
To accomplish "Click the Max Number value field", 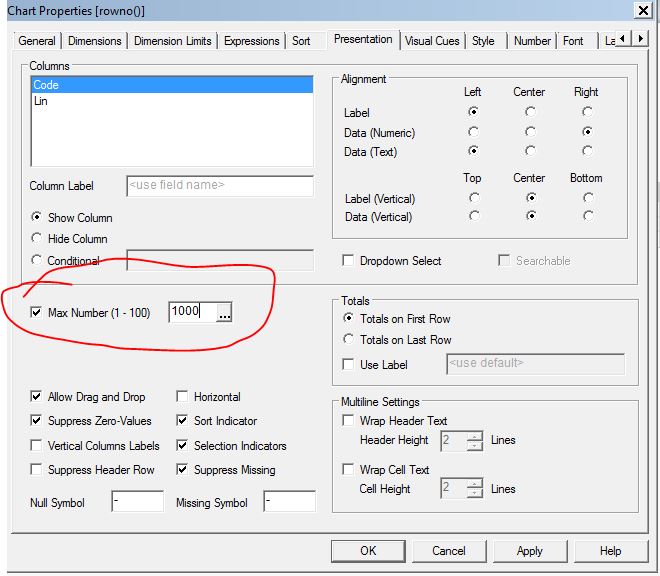I will 193,312.
